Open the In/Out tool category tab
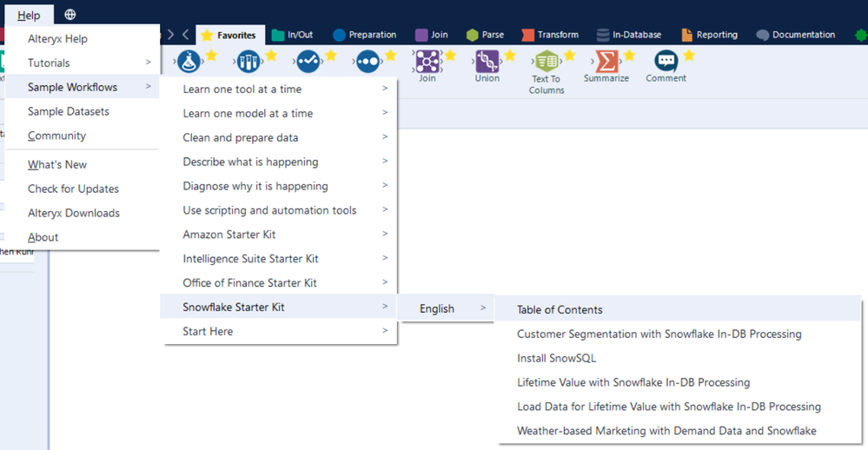 tap(293, 35)
